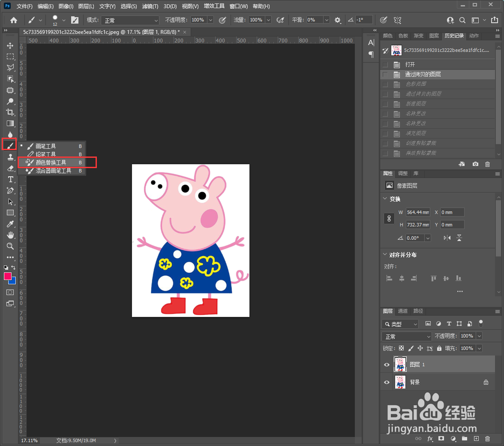Switch to the 路径 tab
The image size is (504, 446).
click(418, 311)
